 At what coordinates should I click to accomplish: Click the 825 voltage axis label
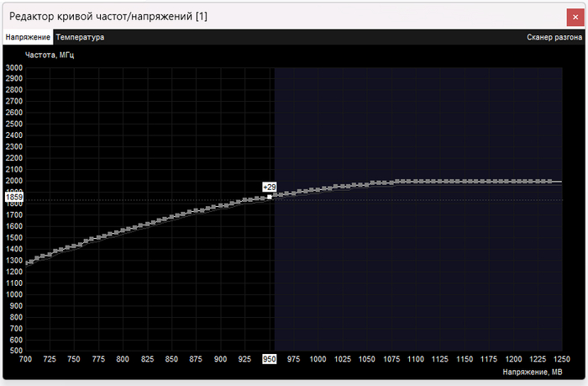147,359
